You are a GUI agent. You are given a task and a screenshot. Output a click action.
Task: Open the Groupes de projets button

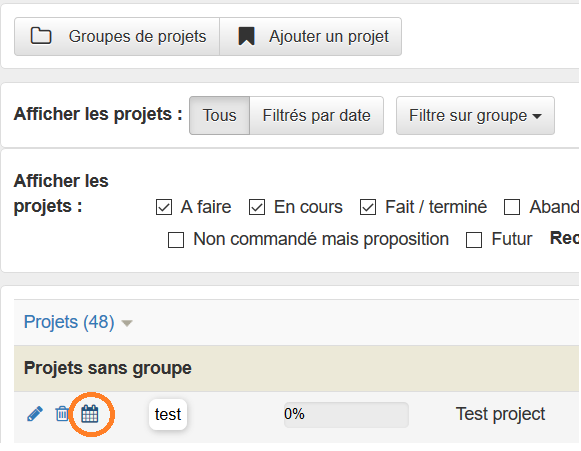tap(117, 36)
